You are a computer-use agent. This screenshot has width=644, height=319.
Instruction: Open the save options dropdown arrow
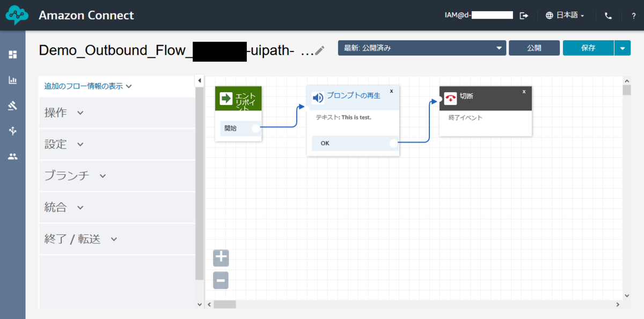pyautogui.click(x=623, y=48)
